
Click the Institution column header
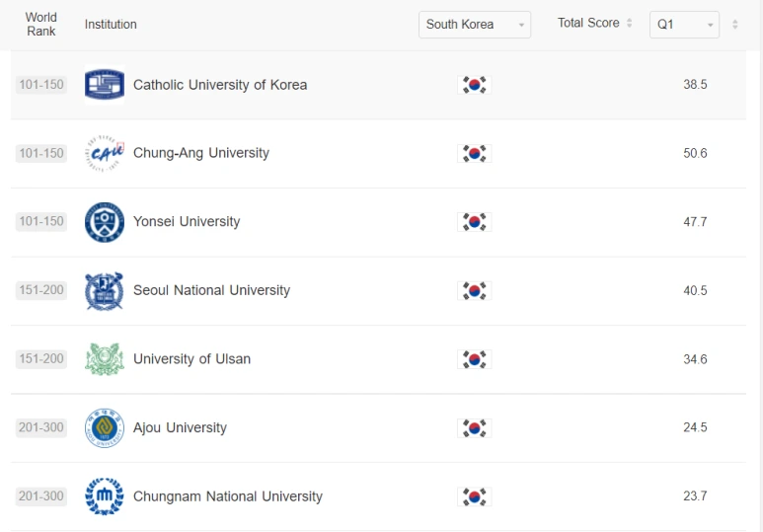pos(111,25)
